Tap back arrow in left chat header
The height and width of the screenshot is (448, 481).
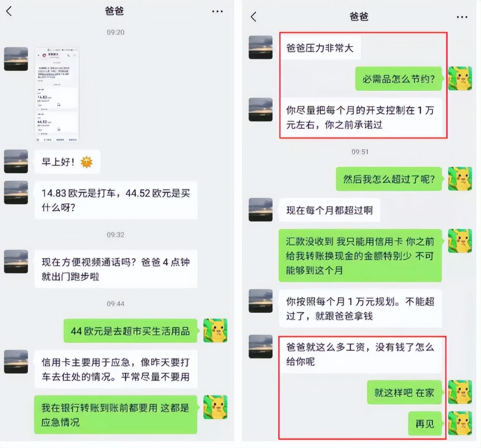point(9,11)
